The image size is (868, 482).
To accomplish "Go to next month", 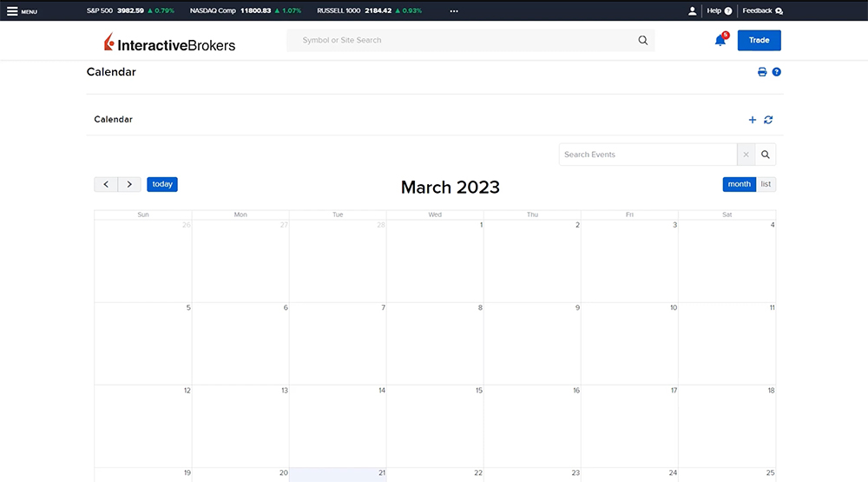I will 129,184.
